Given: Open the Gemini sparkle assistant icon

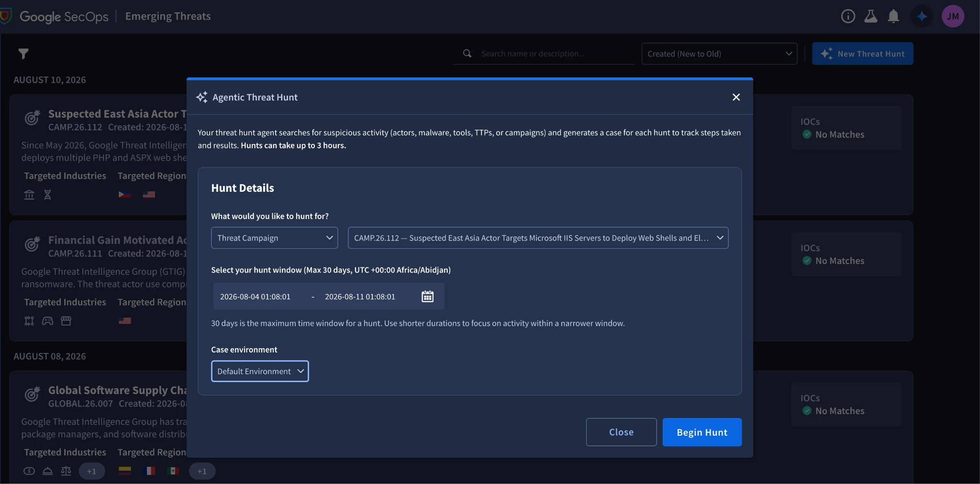Looking at the screenshot, I should pos(922,17).
